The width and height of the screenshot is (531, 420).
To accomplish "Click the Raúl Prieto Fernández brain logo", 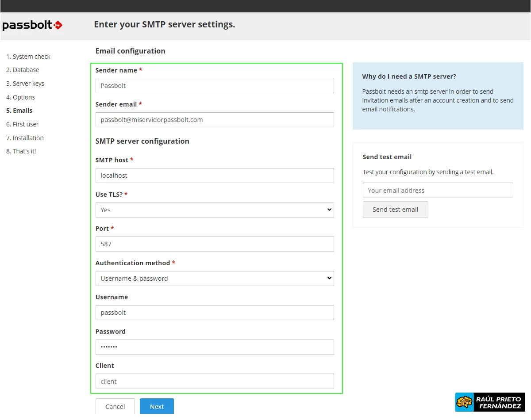I will pyautogui.click(x=465, y=402).
